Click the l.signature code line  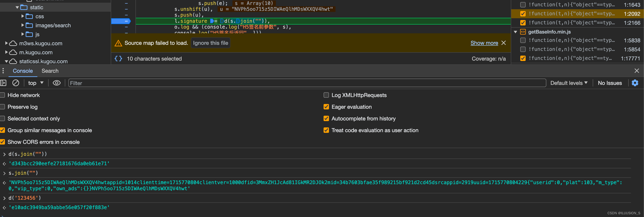click(x=323, y=21)
